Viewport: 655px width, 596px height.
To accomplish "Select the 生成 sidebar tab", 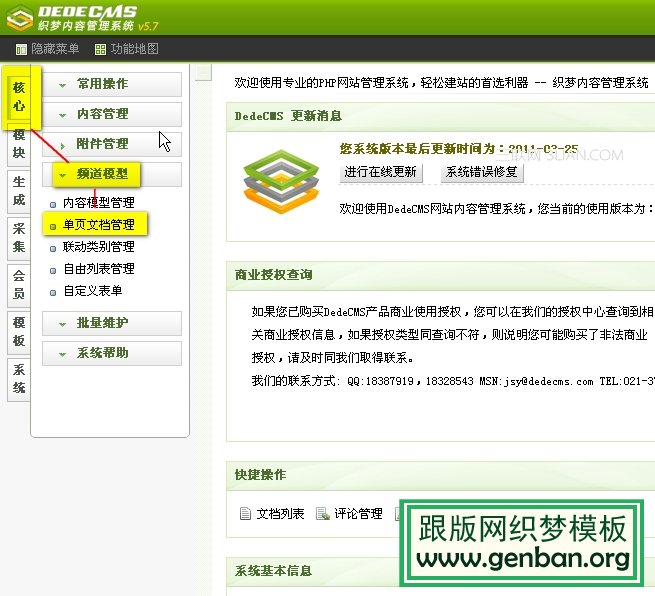I will [19, 191].
